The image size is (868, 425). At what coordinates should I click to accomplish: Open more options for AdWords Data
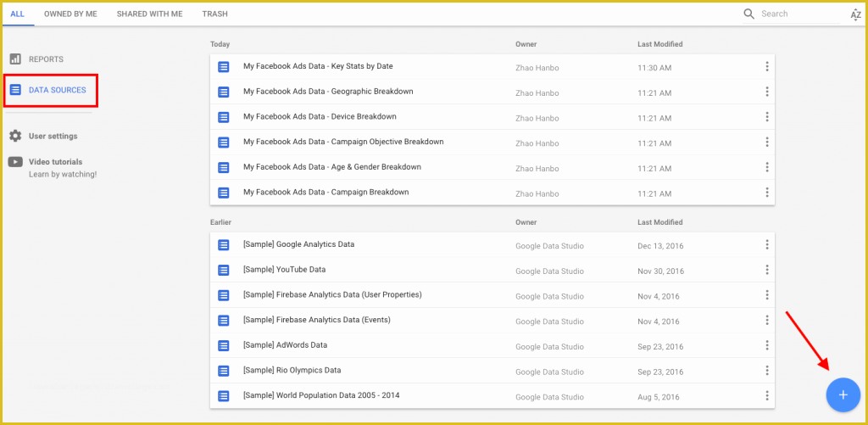tap(766, 346)
